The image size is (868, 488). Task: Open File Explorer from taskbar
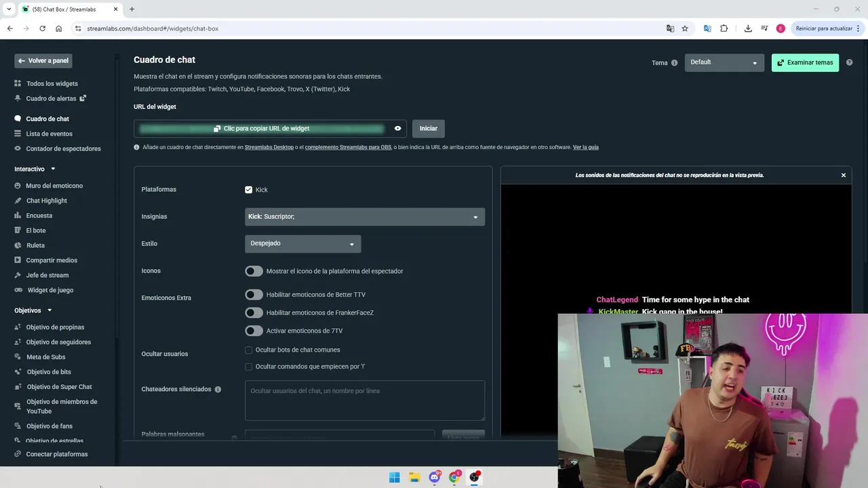(x=414, y=477)
